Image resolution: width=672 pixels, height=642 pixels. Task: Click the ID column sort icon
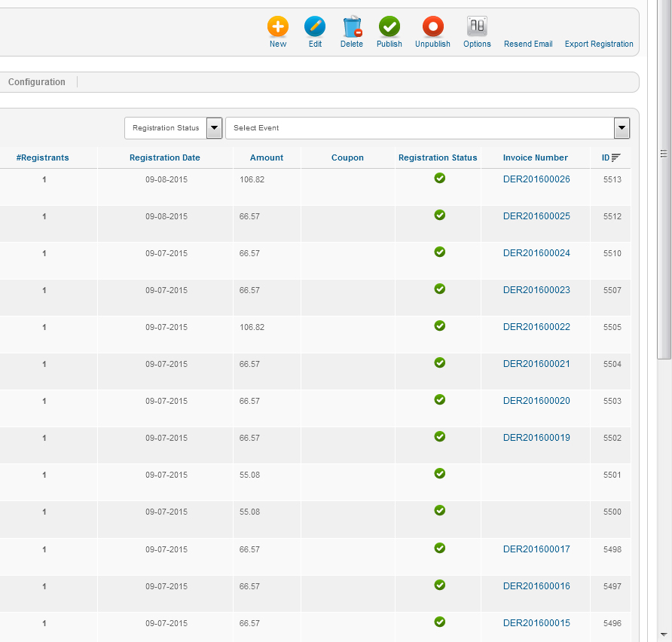pyautogui.click(x=616, y=157)
